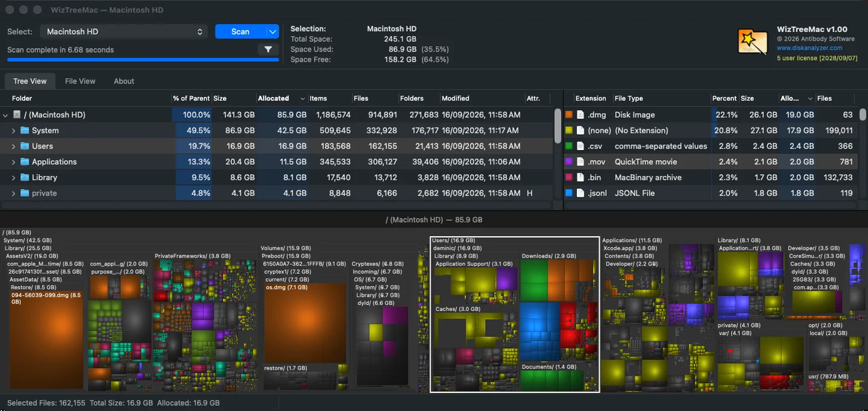The height and width of the screenshot is (411, 868).
Task: Click the filter funnel icon
Action: pyautogui.click(x=268, y=49)
